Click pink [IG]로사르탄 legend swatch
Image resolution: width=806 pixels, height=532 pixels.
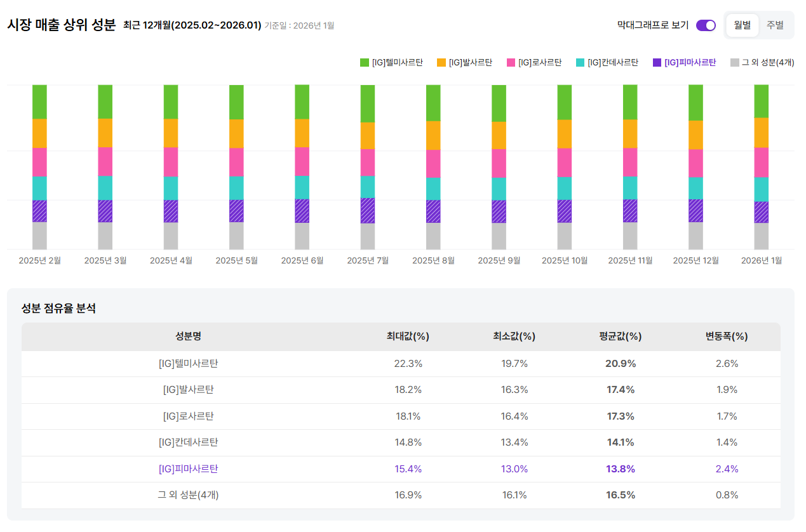(511, 62)
